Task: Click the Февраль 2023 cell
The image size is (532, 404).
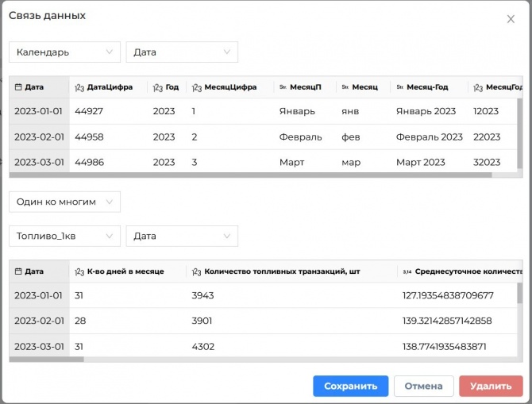Action: coord(430,137)
